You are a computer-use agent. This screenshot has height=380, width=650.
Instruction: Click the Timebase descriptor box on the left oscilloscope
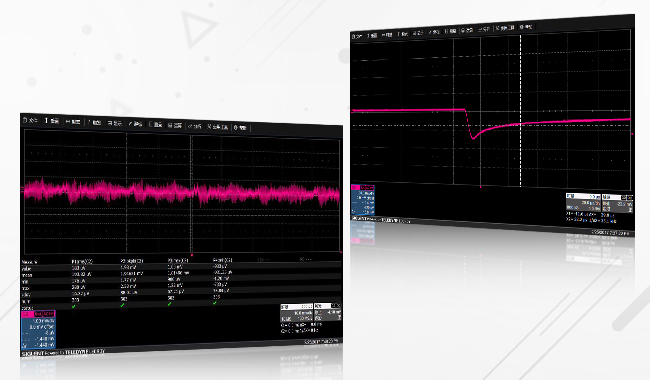point(297,313)
